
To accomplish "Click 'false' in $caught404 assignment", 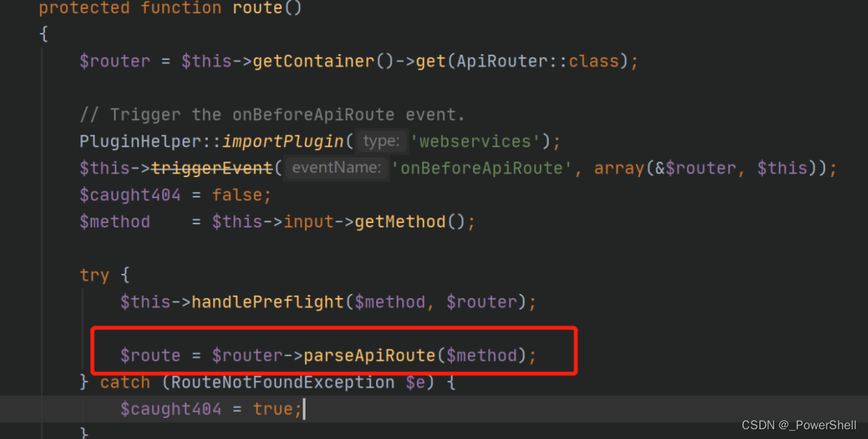I will pyautogui.click(x=237, y=195).
